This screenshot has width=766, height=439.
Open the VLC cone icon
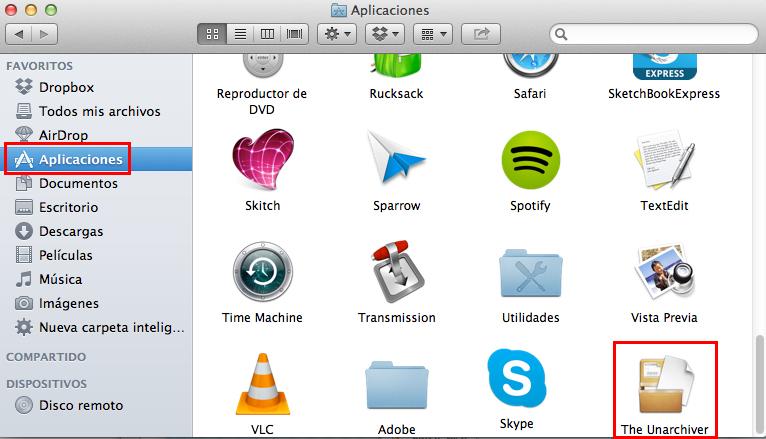pyautogui.click(x=263, y=383)
